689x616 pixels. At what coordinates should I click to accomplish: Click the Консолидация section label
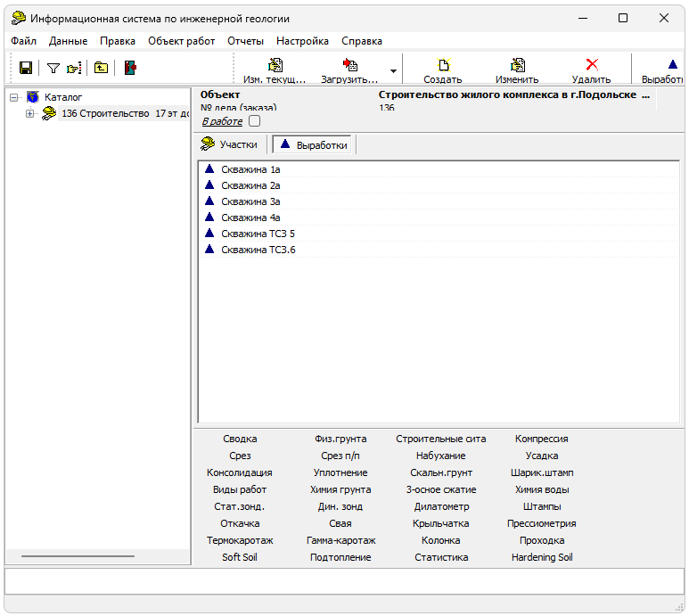pos(240,472)
